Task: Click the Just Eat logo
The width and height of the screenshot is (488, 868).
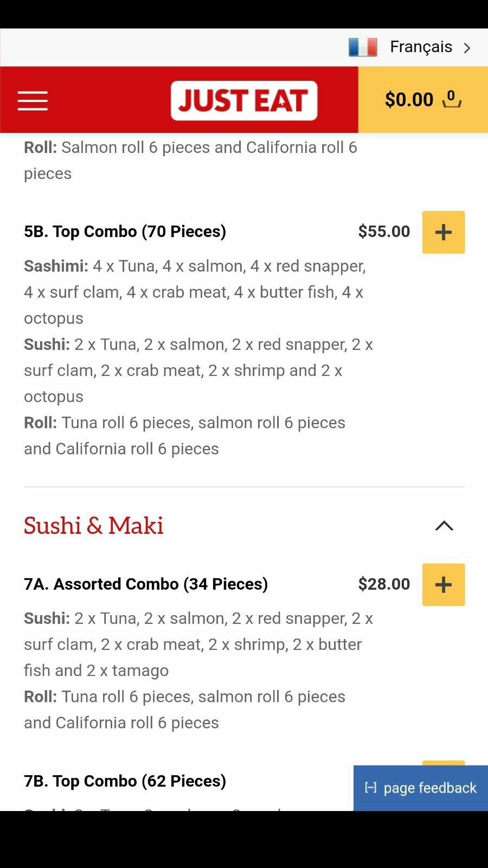Action: pyautogui.click(x=244, y=100)
